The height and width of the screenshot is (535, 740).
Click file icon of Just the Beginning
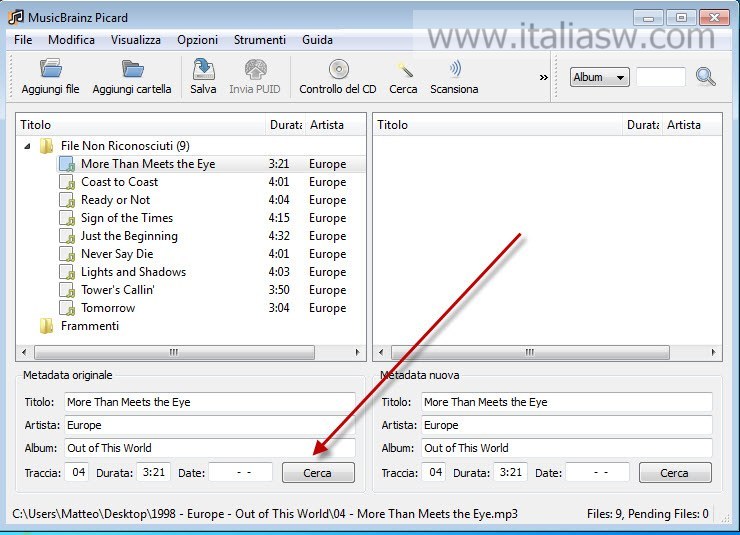[x=67, y=236]
